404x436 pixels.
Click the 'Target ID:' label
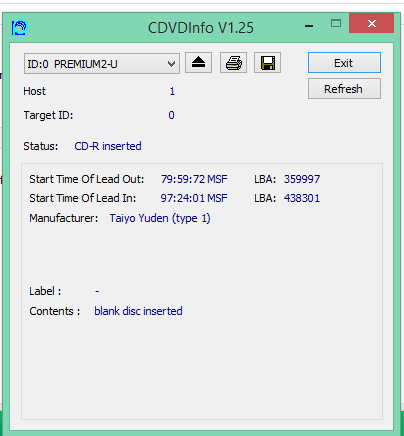pos(48,115)
